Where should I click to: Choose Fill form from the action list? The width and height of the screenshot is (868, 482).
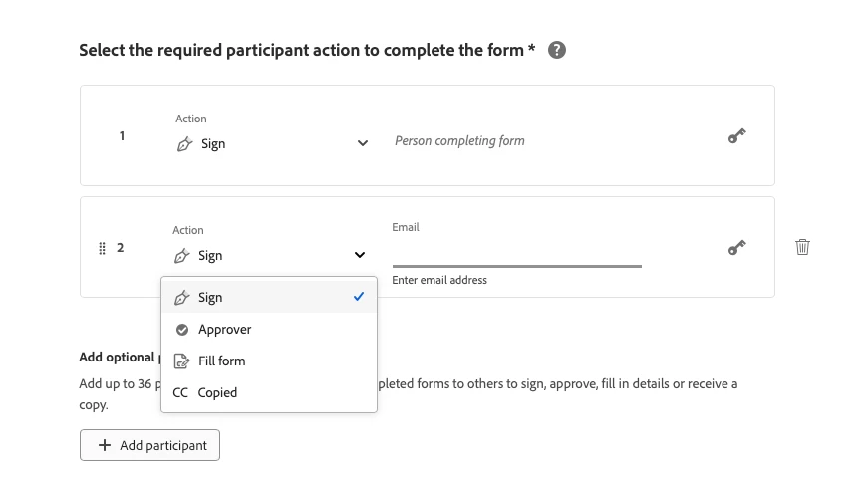[x=221, y=361]
